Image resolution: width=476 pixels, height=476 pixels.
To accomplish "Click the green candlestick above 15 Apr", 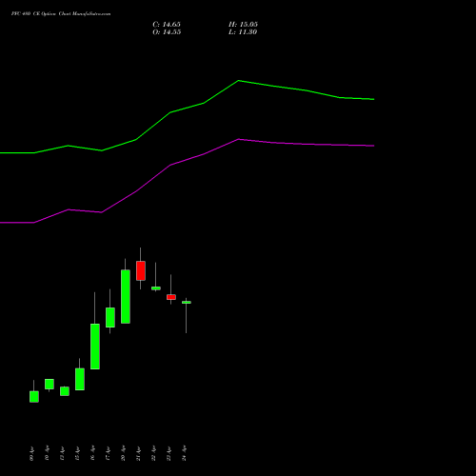I will click(x=80, y=379).
